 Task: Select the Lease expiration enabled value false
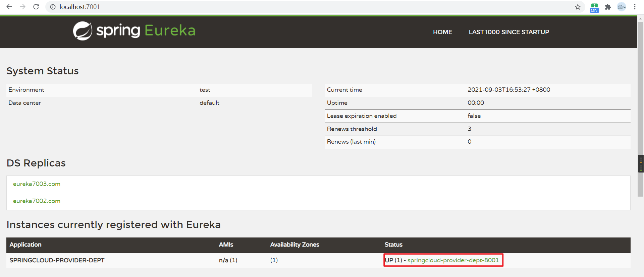(474, 116)
